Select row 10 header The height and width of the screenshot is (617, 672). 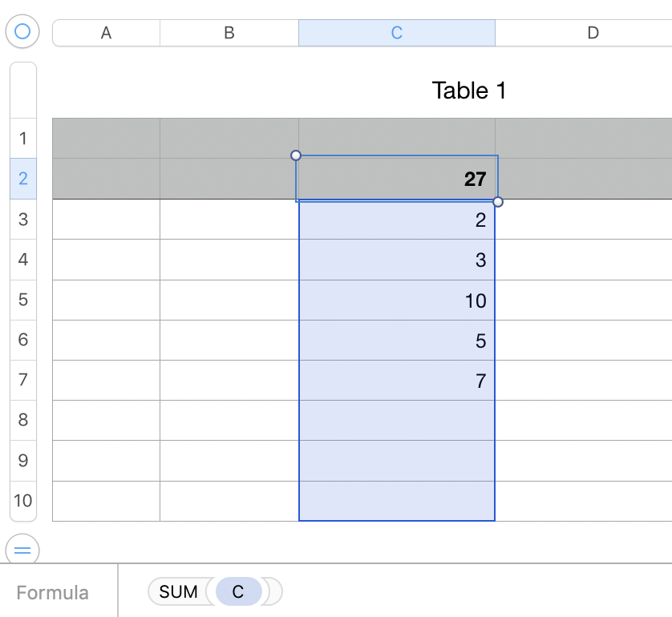(23, 501)
